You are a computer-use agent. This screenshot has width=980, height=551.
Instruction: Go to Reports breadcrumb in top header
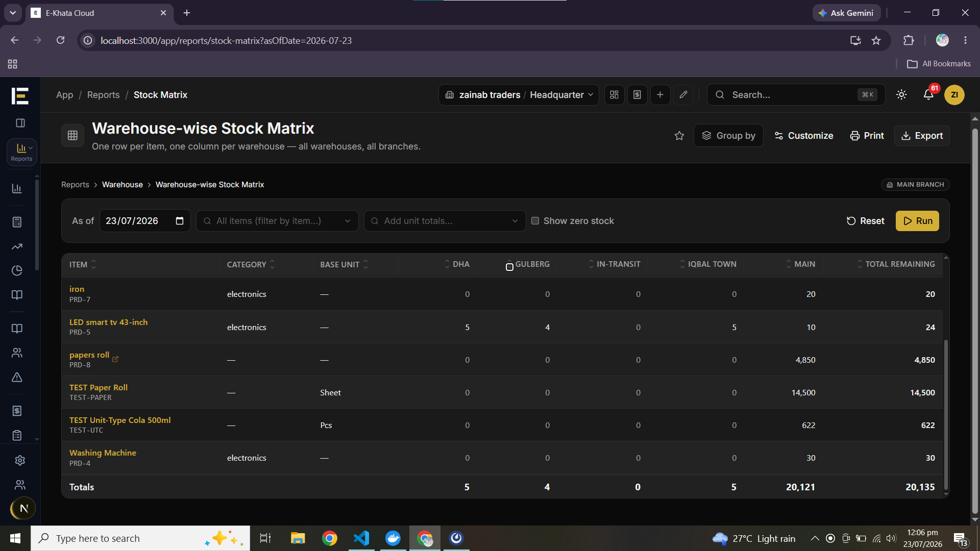[103, 95]
